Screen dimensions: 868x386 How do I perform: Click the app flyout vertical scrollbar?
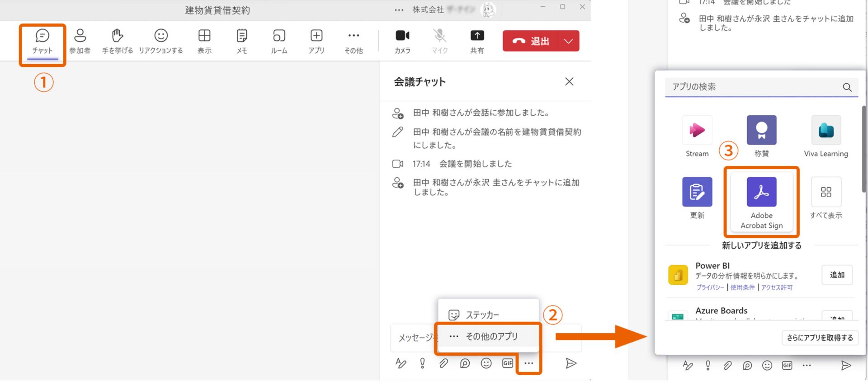click(864, 149)
